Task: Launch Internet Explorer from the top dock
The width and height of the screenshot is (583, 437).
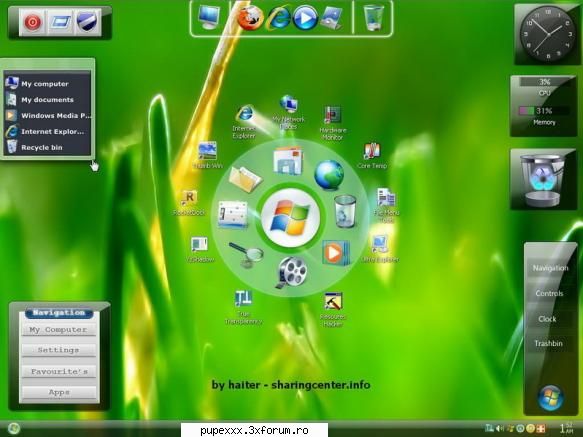Action: [279, 18]
